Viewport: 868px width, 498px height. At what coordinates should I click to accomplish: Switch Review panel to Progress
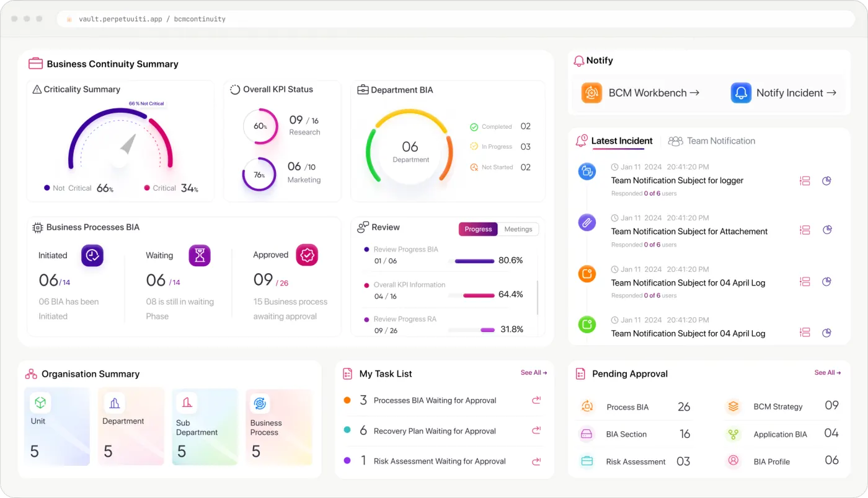tap(478, 229)
